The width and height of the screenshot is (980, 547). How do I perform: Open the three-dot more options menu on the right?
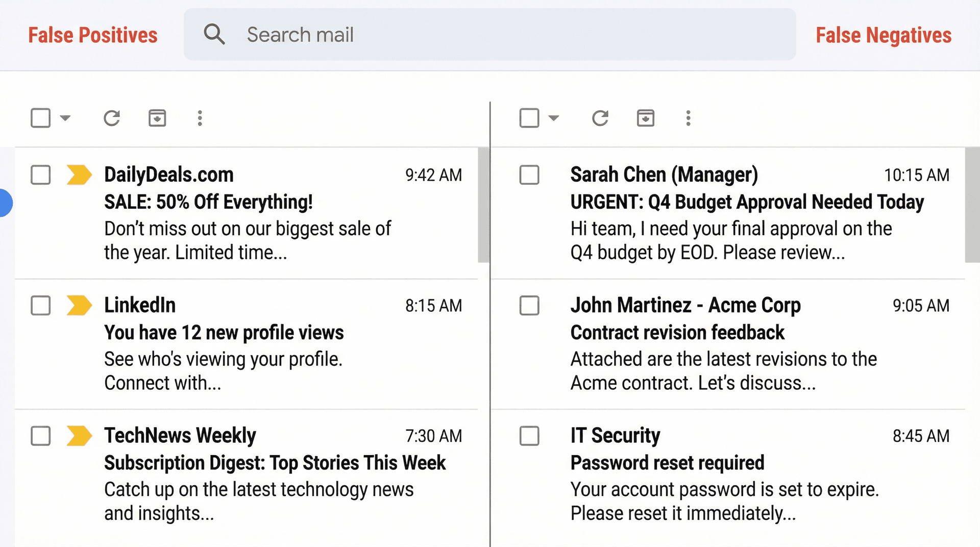tap(688, 118)
